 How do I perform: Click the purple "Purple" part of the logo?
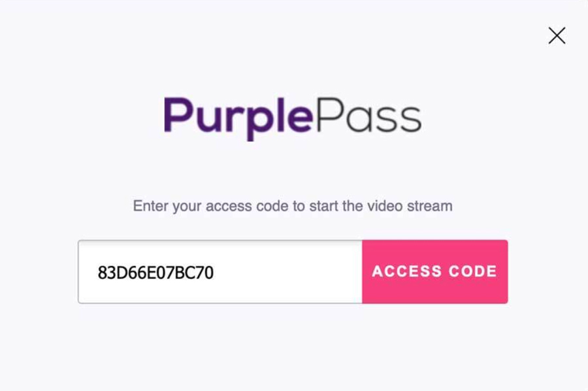coord(238,118)
